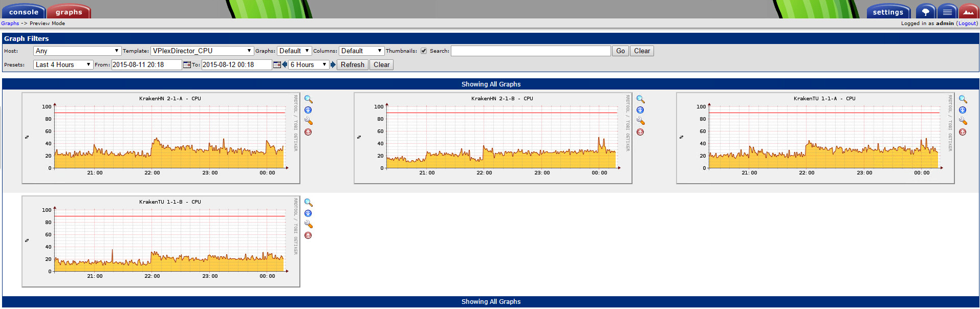Viewport: 980px width, 309px height.
Task: Toggle the Thumbnails checkbox
Action: click(x=424, y=51)
